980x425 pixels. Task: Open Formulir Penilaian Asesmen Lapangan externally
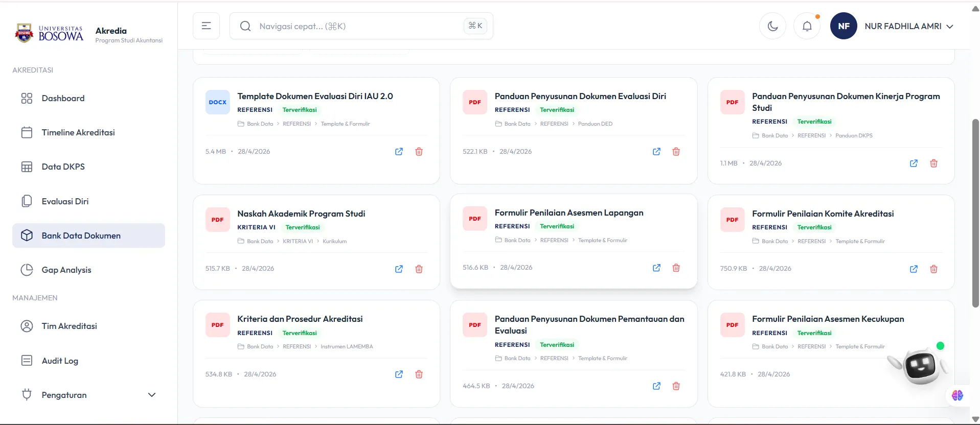point(656,268)
